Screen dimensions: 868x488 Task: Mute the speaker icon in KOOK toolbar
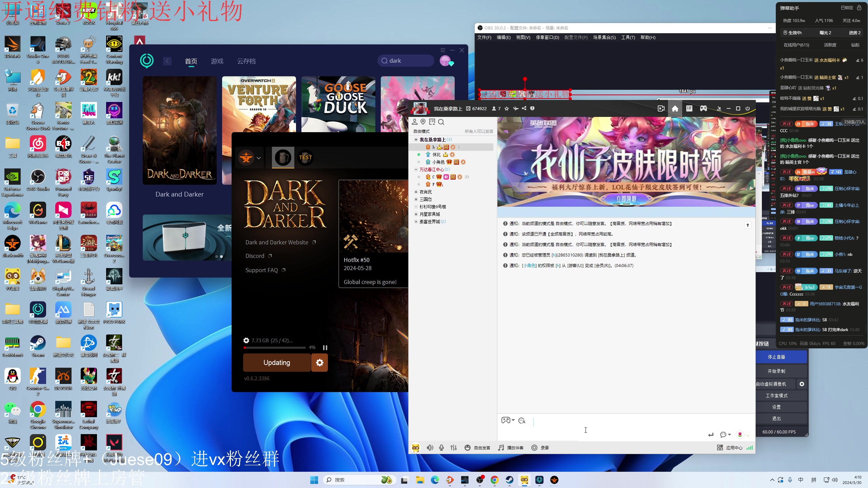tap(429, 447)
